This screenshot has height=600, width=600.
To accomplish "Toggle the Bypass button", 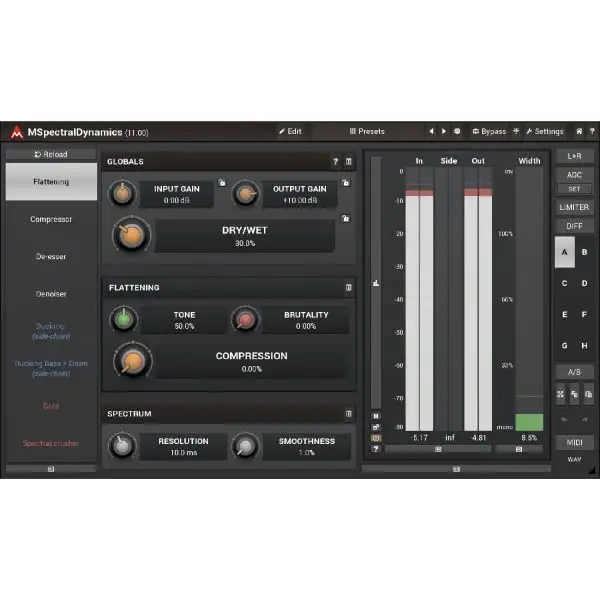I will (488, 131).
